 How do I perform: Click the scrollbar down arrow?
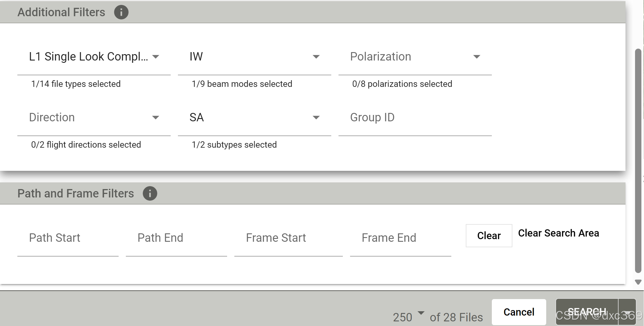pyautogui.click(x=638, y=281)
